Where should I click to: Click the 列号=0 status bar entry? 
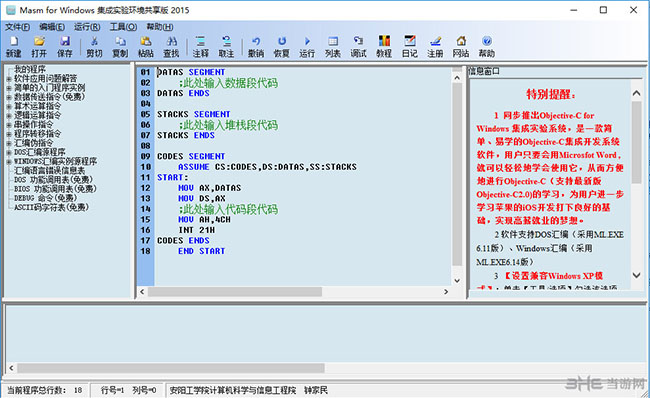point(144,390)
